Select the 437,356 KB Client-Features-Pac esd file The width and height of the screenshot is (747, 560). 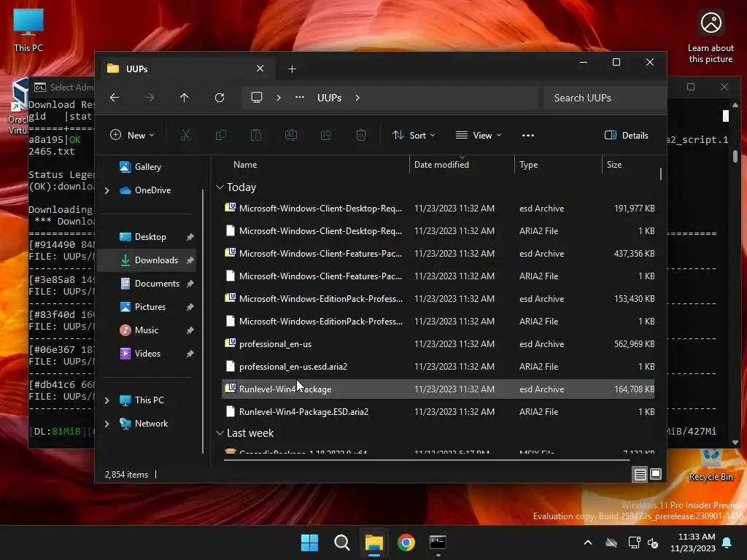click(x=438, y=253)
